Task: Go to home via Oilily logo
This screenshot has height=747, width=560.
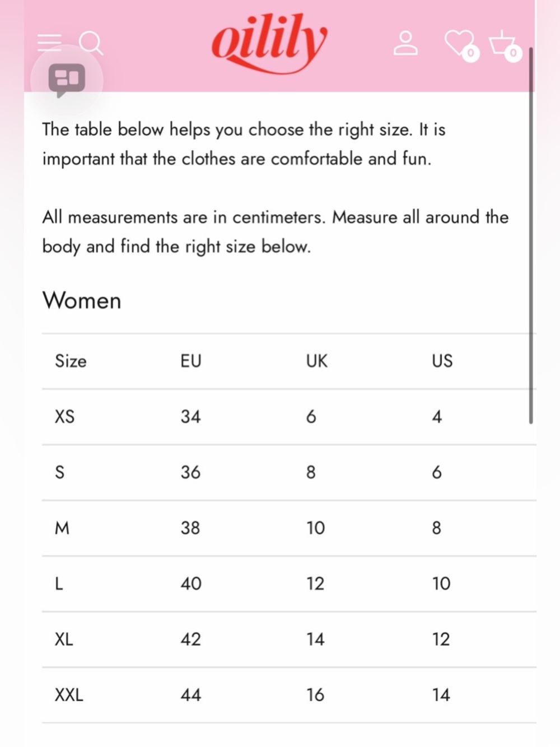Action: pyautogui.click(x=269, y=43)
